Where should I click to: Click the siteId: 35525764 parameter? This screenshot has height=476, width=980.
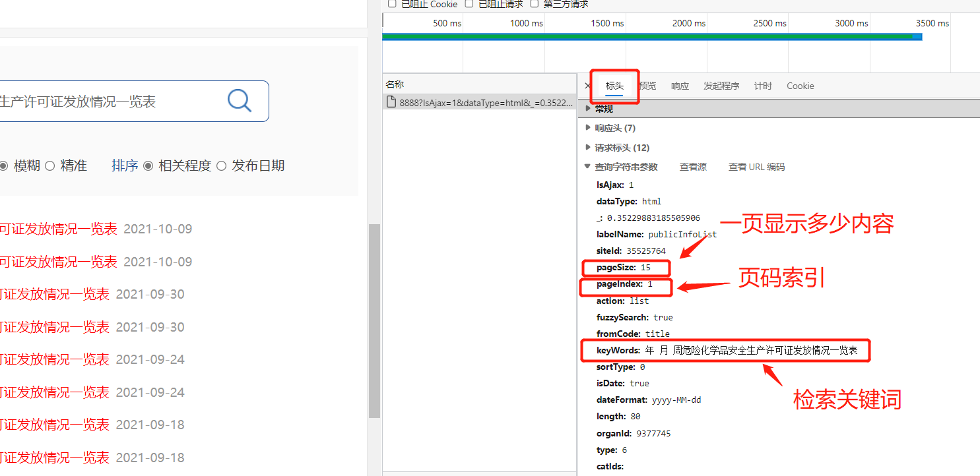(631, 251)
